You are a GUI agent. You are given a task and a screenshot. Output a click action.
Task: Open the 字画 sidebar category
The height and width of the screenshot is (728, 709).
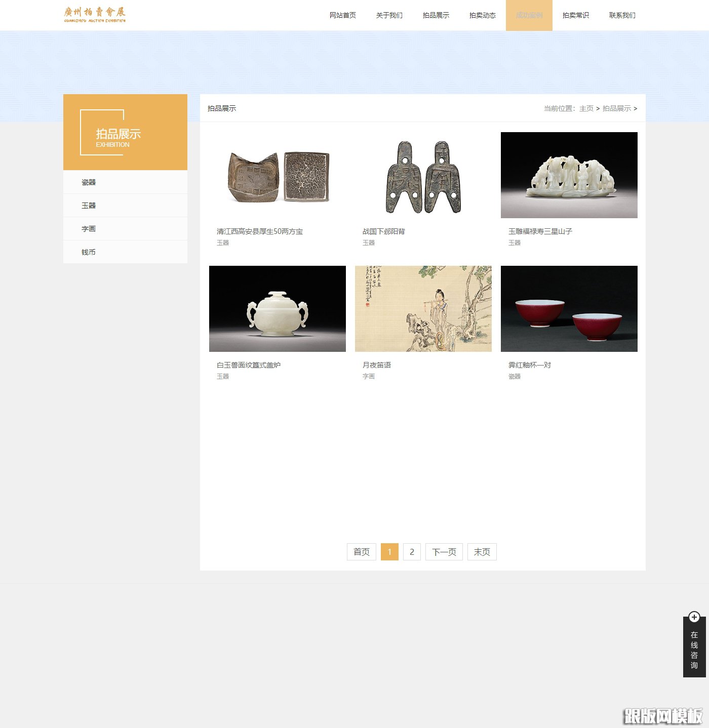[x=89, y=229]
